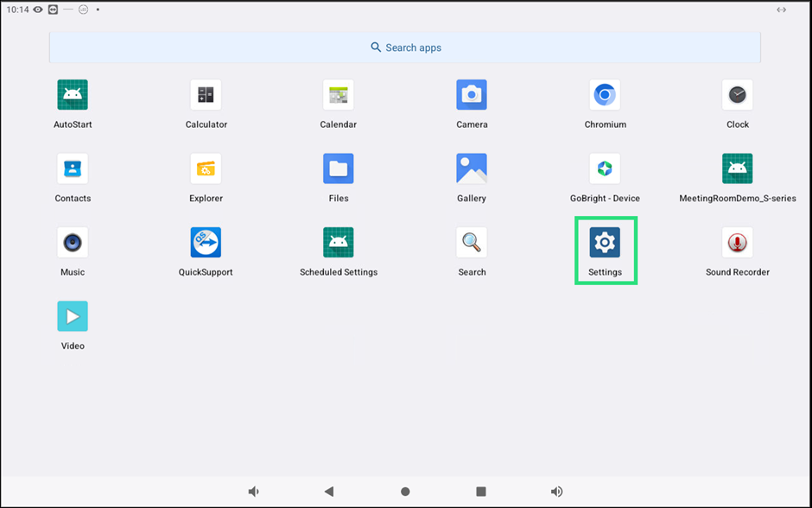
Task: Open the Video player app
Action: click(73, 316)
